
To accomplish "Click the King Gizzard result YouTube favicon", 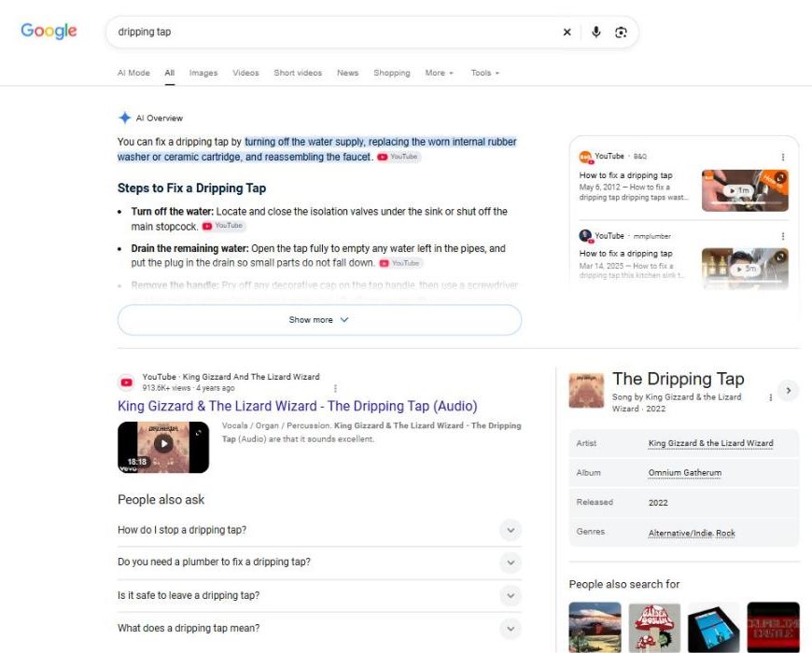I will point(126,382).
